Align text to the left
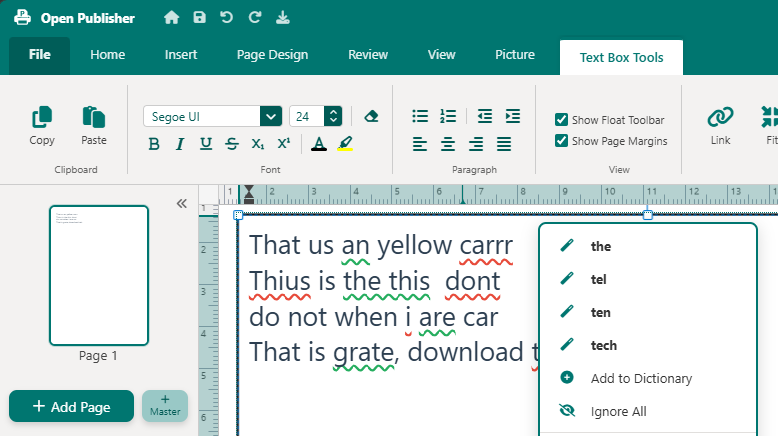This screenshot has height=436, width=778. [x=420, y=144]
